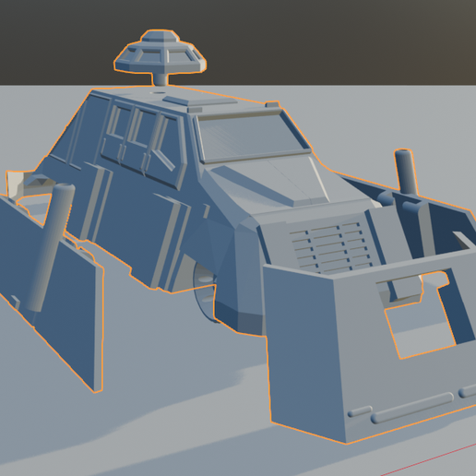Select the vertical exhaust pipe at right rear
This screenshot has width=476, height=476.
click(x=405, y=173)
